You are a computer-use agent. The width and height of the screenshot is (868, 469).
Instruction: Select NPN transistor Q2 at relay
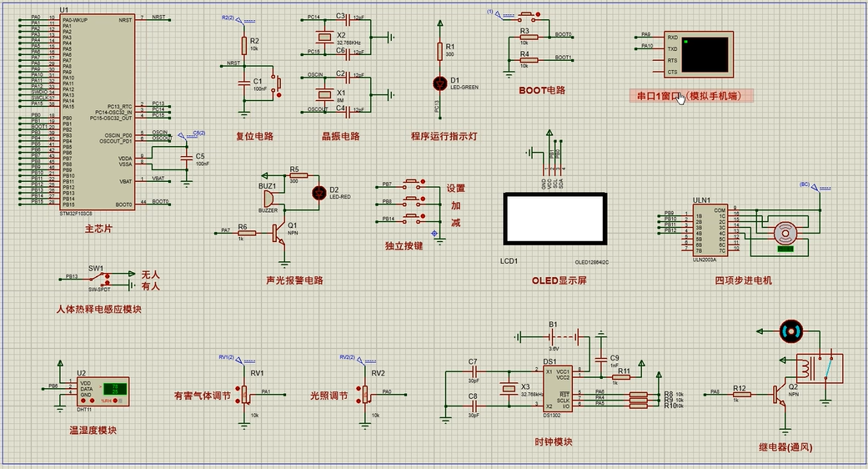point(781,395)
